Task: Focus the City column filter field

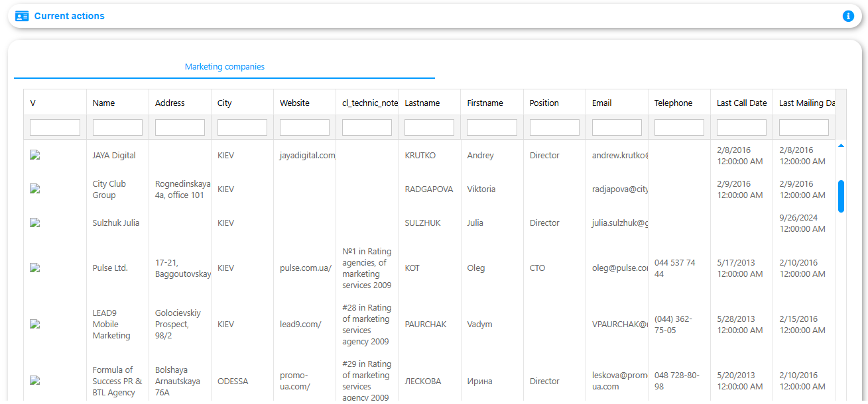Action: pyautogui.click(x=242, y=127)
